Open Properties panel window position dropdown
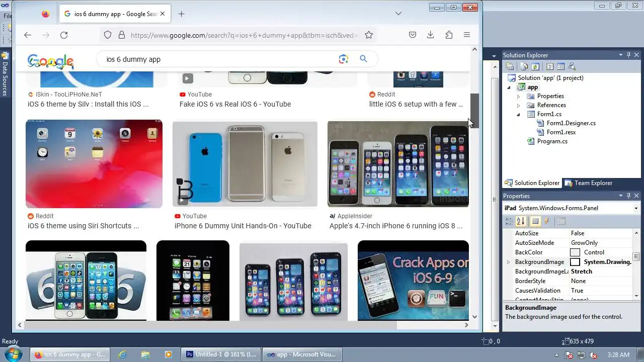The image size is (644, 362). pos(620,196)
